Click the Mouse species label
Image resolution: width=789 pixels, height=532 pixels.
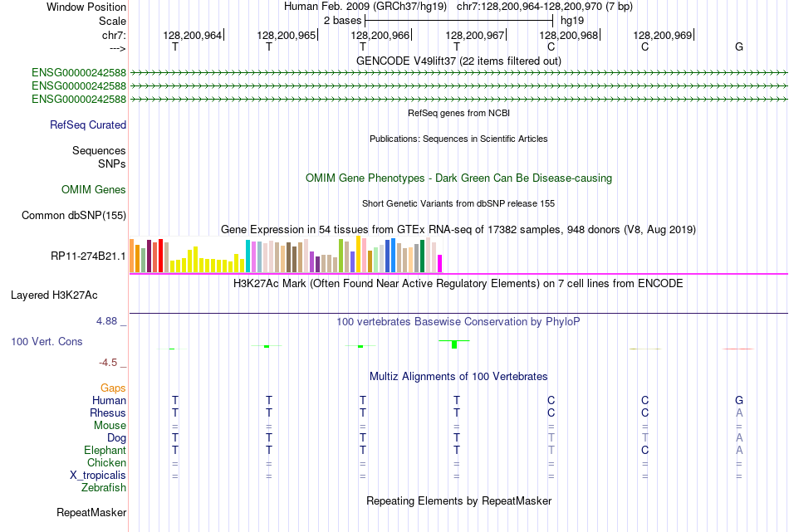tap(110, 426)
